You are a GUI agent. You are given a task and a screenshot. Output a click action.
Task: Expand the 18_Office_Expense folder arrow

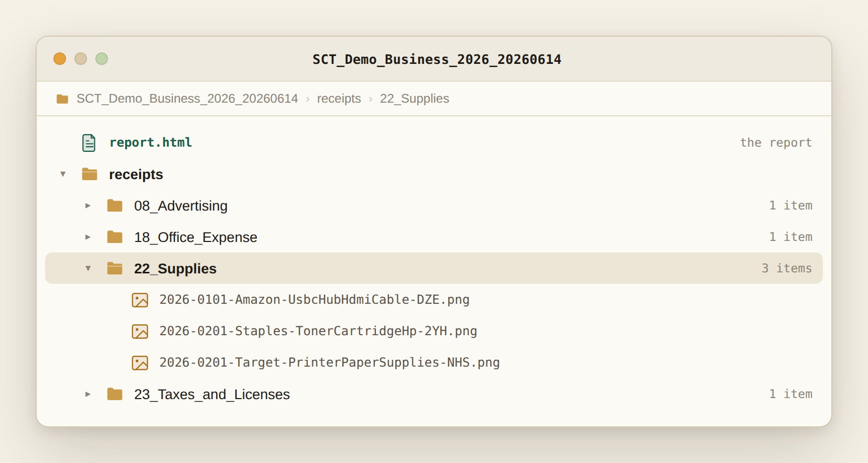click(x=88, y=237)
